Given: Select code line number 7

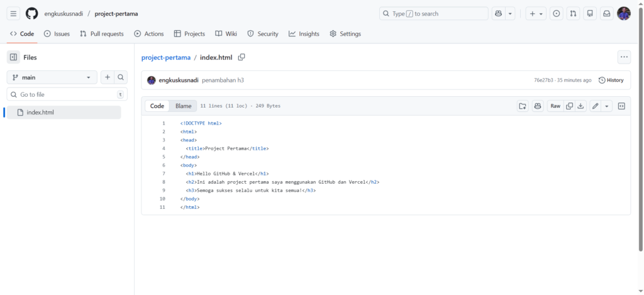Looking at the screenshot, I should tap(164, 174).
